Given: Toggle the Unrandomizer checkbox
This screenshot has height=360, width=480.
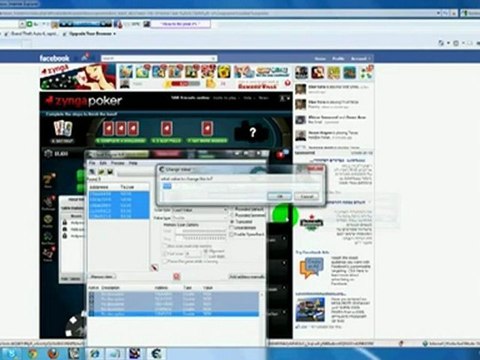Looking at the screenshot, I should [232, 228].
